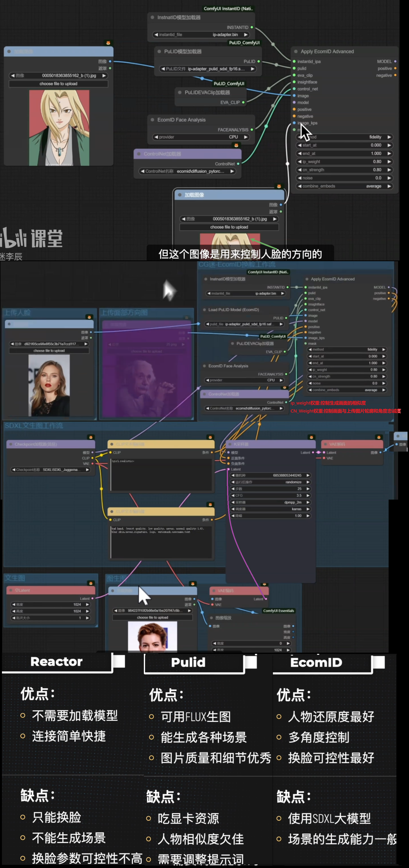
Task: Click choose file to upload under 984227f10f image
Action: coord(152,617)
